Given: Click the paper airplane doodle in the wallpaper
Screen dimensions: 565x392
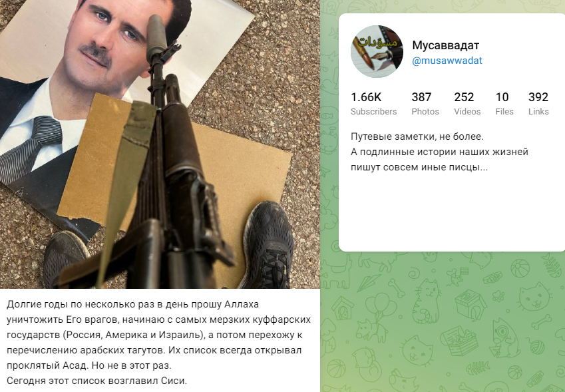Looking at the screenshot, I should coord(368,282).
